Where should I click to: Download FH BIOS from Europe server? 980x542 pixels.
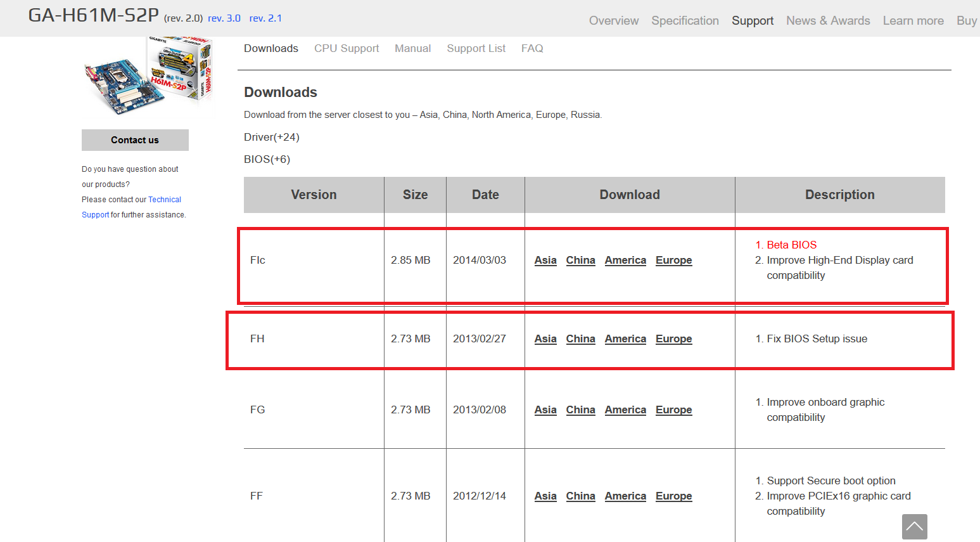click(x=673, y=339)
